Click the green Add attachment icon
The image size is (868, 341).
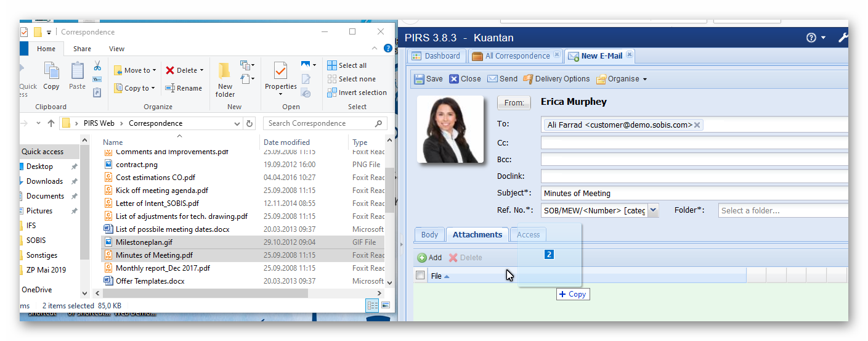coord(422,258)
